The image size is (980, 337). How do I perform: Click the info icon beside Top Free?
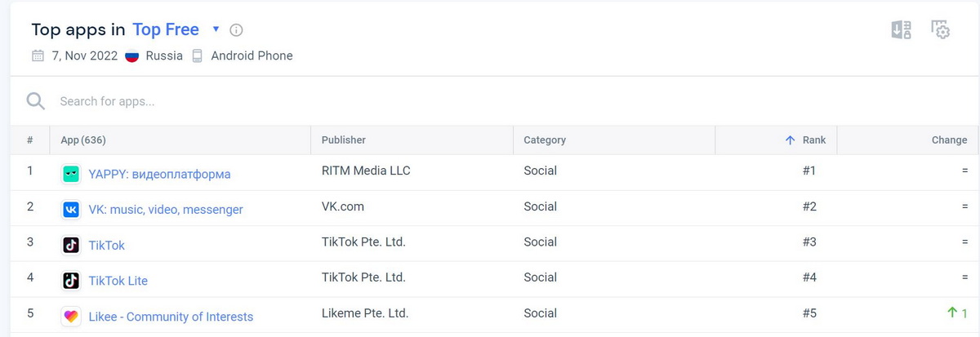(236, 30)
